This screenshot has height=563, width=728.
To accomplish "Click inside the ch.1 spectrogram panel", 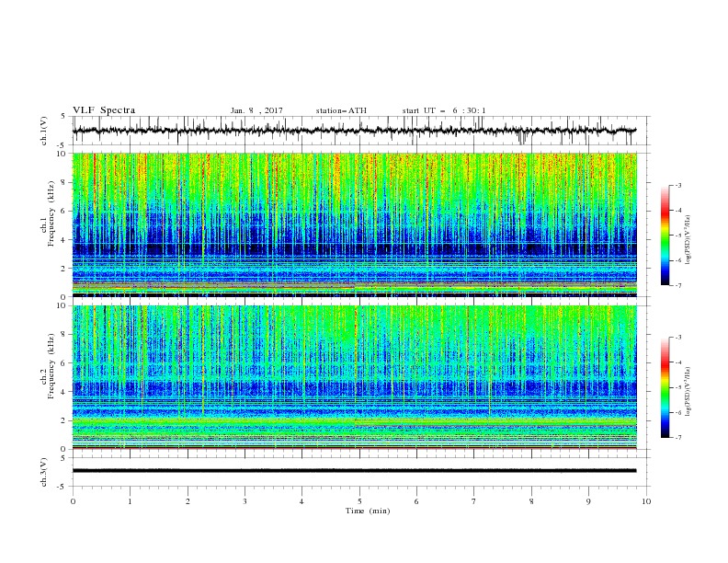I will tap(354, 224).
